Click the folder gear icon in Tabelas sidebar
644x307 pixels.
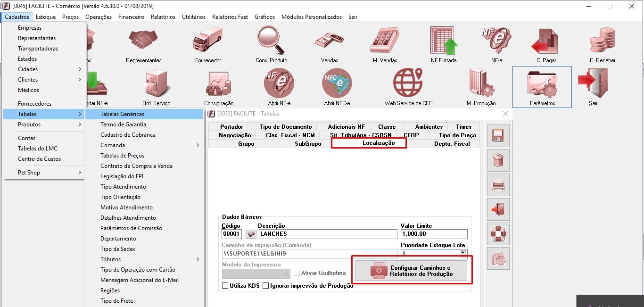coord(498,258)
